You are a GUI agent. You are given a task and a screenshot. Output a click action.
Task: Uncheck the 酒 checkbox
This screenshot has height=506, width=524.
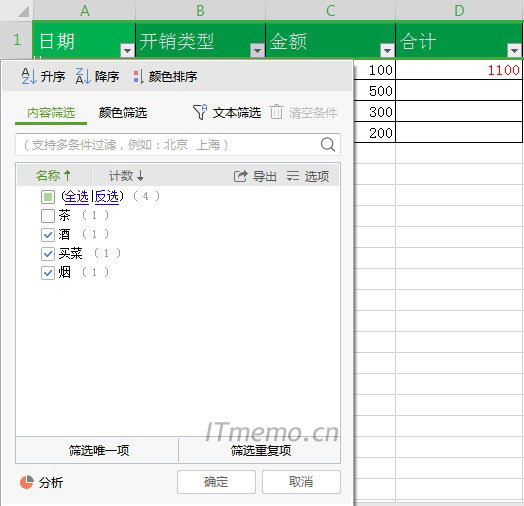click(x=48, y=235)
